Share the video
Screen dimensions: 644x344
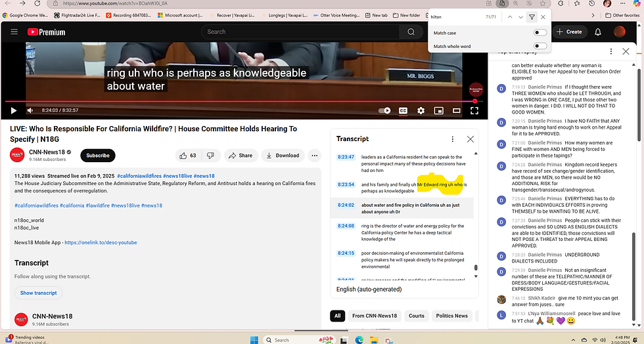(241, 156)
